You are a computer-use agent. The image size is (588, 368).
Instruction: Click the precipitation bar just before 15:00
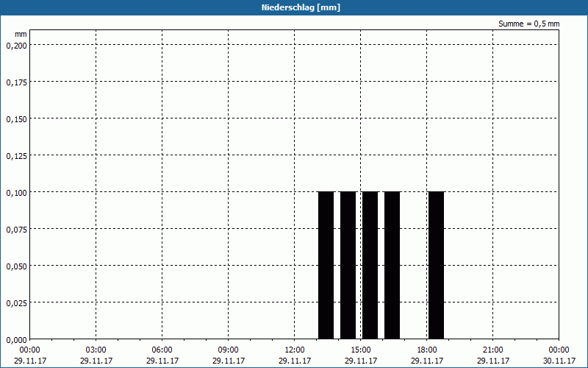348,266
